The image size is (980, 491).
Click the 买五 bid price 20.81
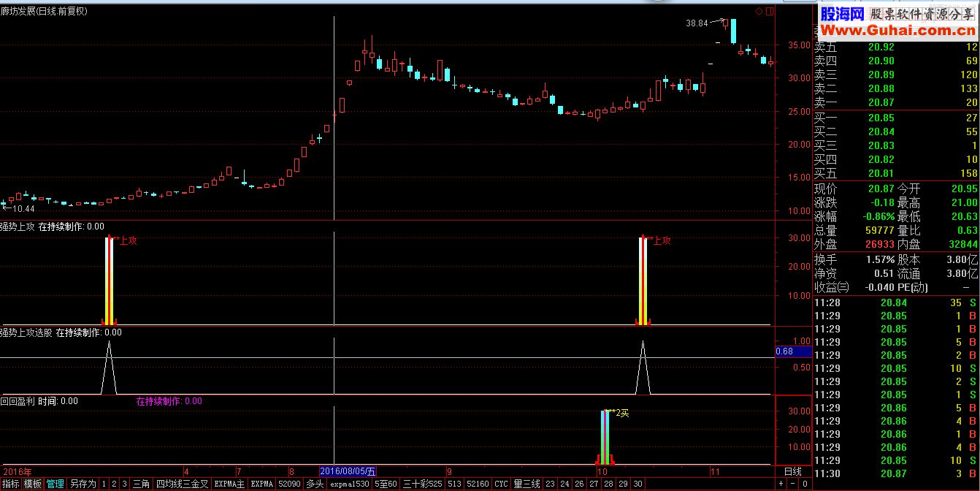(880, 173)
